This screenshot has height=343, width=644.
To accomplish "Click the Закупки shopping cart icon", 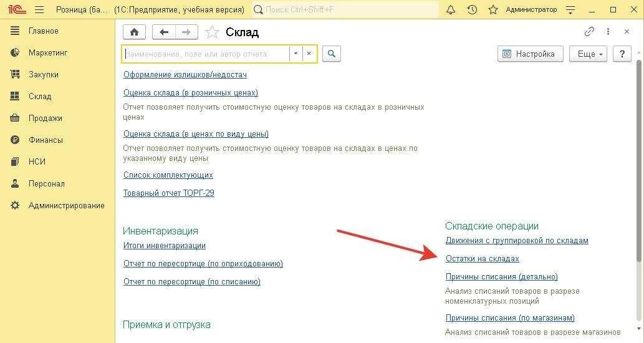I will [x=15, y=74].
